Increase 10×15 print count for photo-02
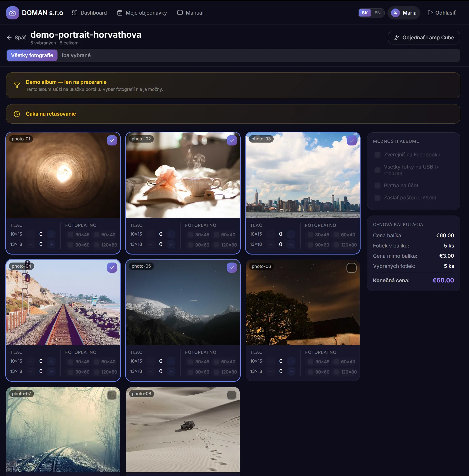The image size is (469, 476). click(x=171, y=234)
